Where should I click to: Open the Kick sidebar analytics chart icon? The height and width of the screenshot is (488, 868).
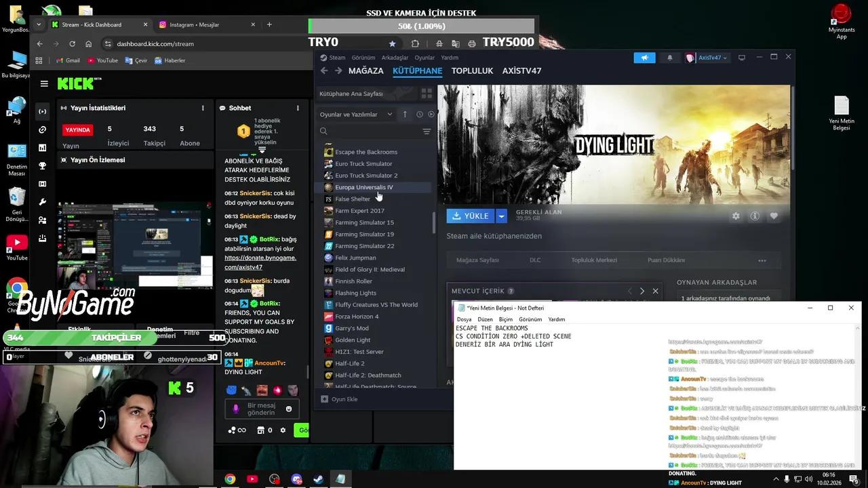[x=43, y=148]
